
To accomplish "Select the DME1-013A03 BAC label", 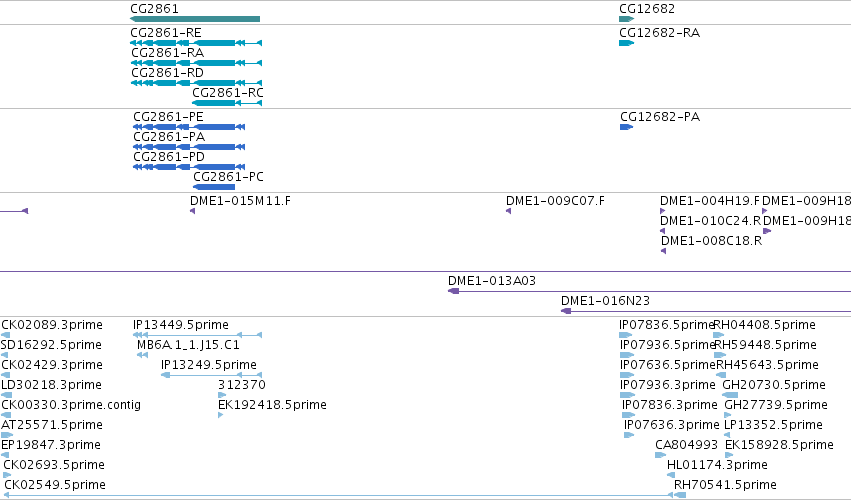I will [492, 281].
